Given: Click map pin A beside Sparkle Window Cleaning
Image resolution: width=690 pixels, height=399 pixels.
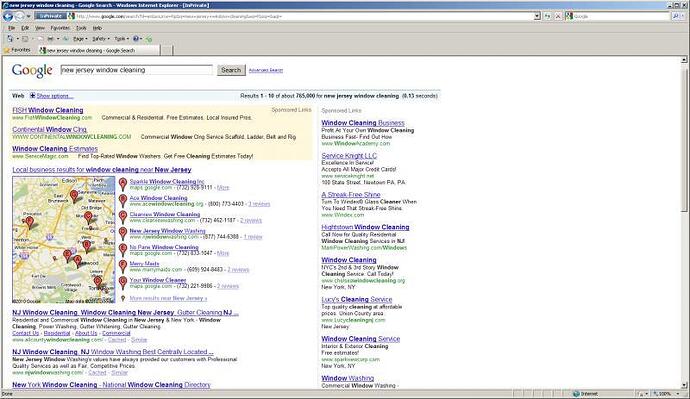Looking at the screenshot, I should (123, 184).
